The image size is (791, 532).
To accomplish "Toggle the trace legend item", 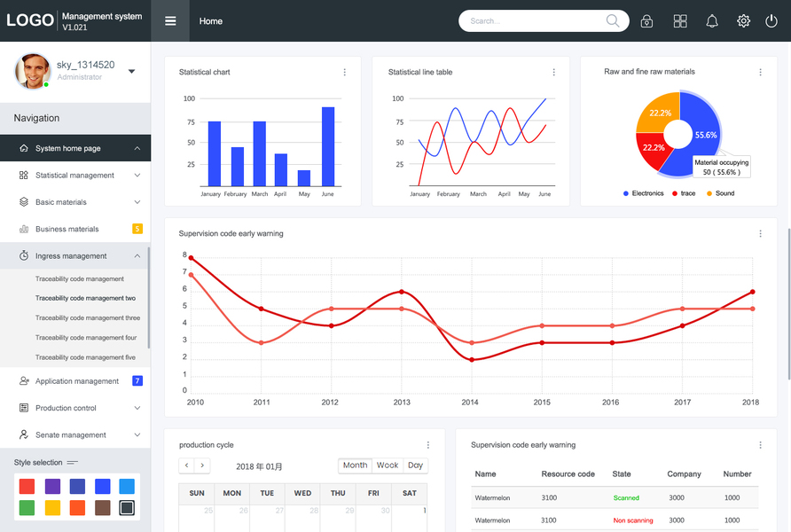I will [x=684, y=193].
